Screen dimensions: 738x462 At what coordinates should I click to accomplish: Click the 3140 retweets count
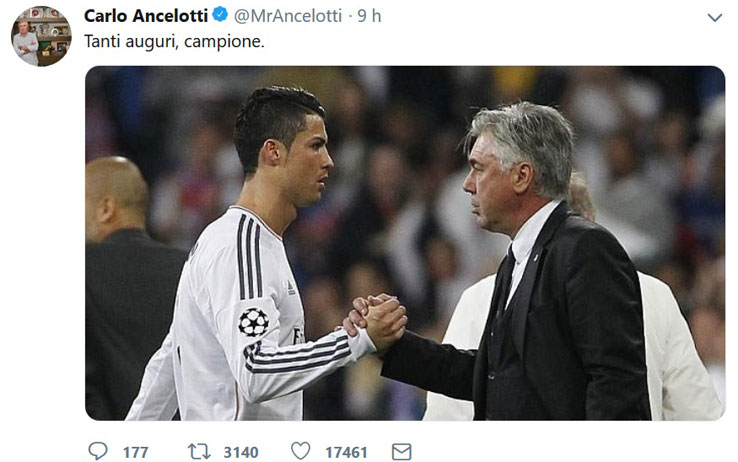(x=241, y=453)
